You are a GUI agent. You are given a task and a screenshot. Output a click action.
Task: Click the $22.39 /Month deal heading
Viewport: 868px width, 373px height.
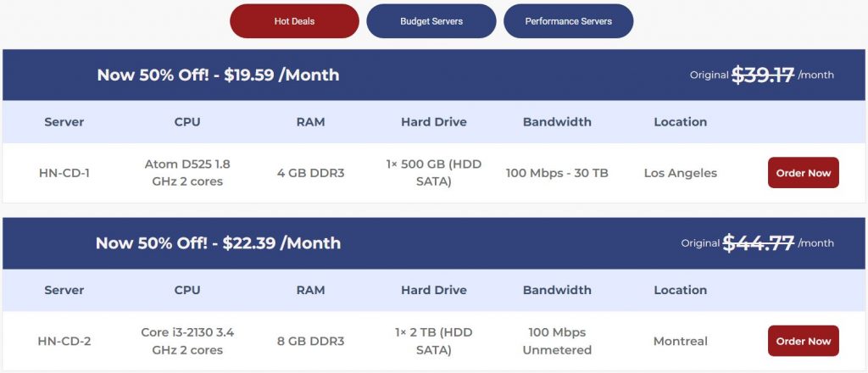click(218, 243)
